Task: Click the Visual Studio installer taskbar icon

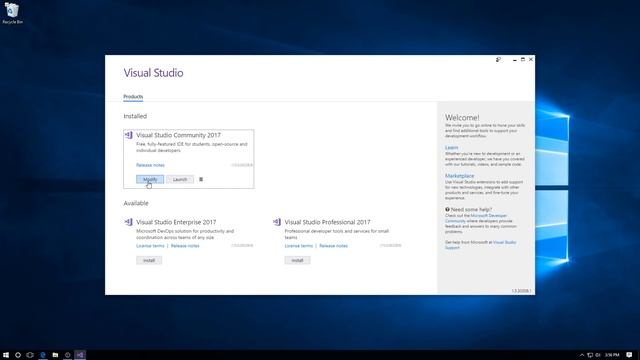Action: (x=80, y=355)
